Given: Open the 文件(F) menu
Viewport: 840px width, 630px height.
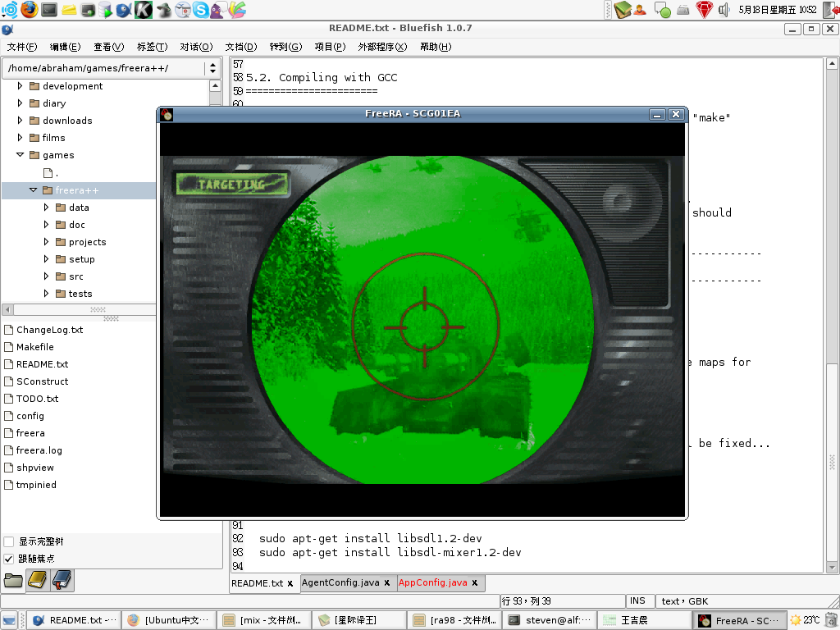Looking at the screenshot, I should (x=22, y=47).
